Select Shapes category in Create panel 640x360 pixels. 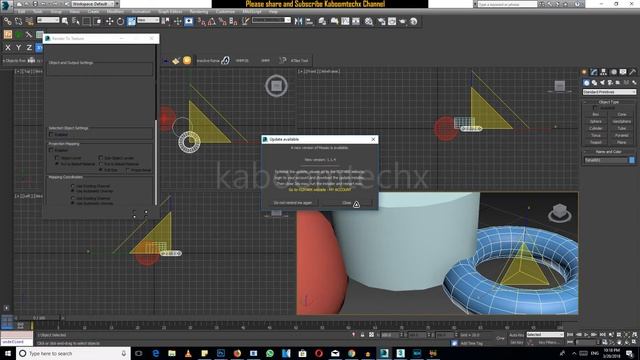[594, 82]
